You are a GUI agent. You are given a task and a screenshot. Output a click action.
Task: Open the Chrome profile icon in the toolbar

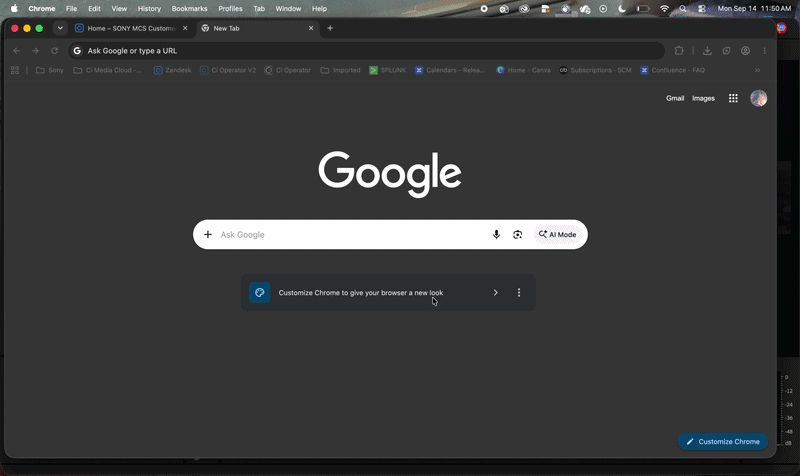tap(745, 51)
